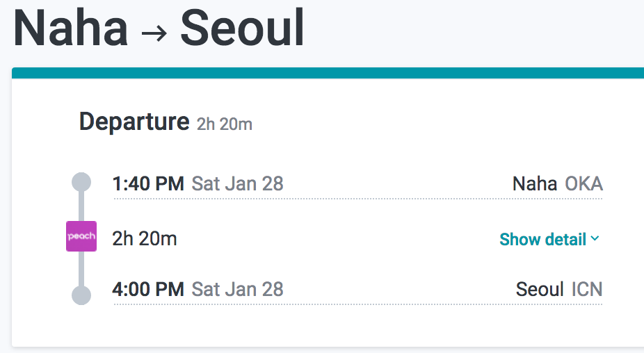Click the Naha → Seoul page heading
644x353 pixels.
[159, 28]
